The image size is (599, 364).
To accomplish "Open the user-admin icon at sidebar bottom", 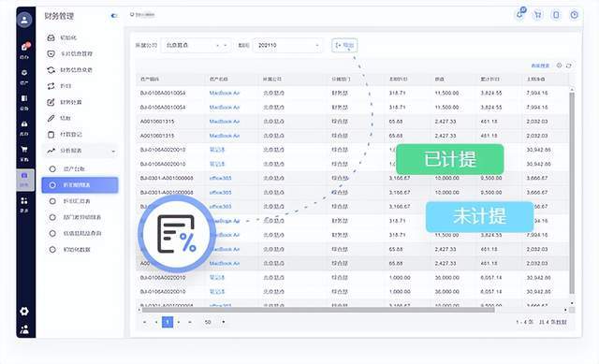I will (24, 329).
